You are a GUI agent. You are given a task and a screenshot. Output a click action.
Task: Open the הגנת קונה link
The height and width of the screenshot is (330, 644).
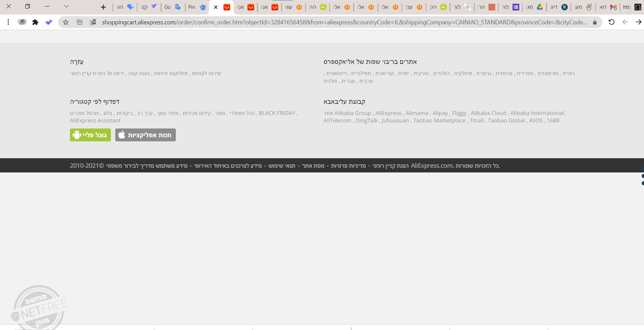(x=139, y=73)
